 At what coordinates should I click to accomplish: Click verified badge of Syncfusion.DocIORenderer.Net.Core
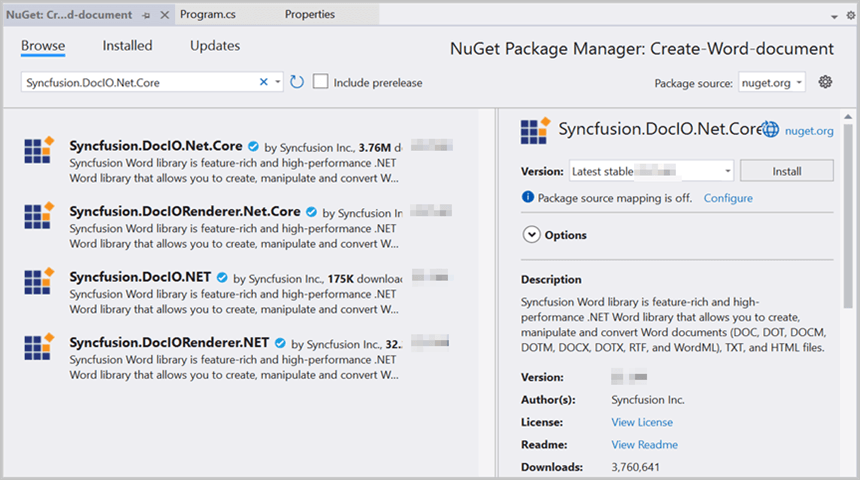[311, 212]
